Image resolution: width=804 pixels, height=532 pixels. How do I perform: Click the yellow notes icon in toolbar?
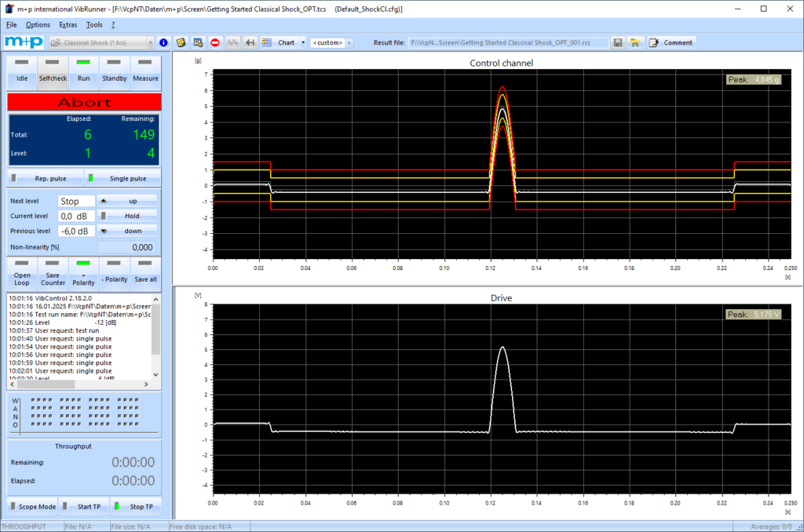point(181,42)
